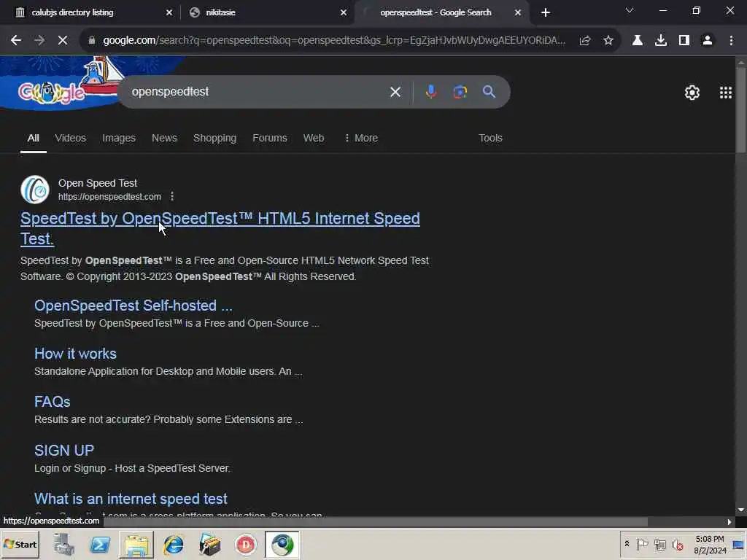This screenshot has width=747, height=560.
Task: Close the openspeedtest Google Search tab
Action: (x=518, y=12)
